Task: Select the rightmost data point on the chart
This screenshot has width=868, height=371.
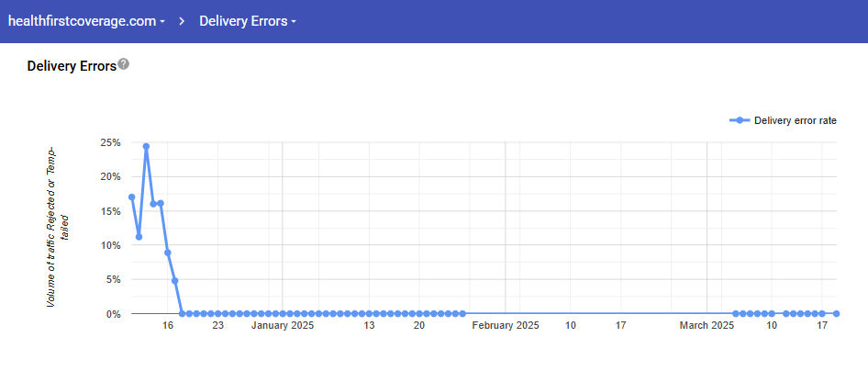Action: [837, 314]
